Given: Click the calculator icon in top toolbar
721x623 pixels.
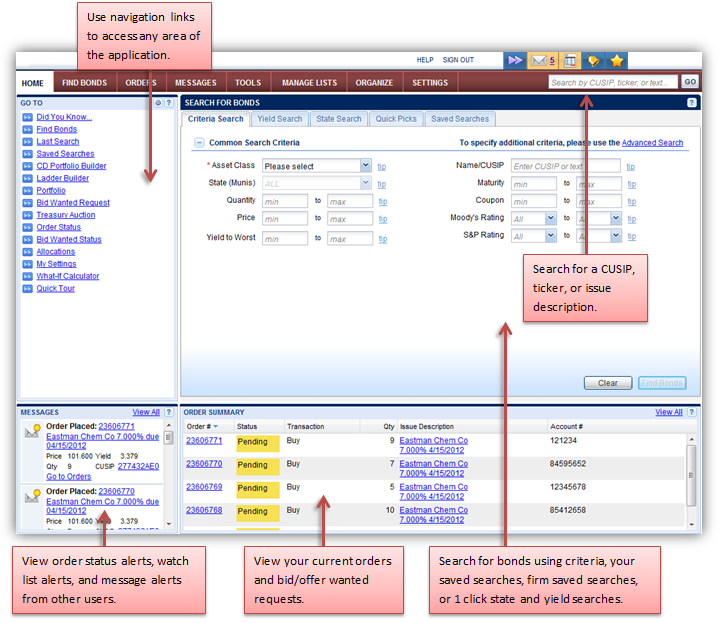Looking at the screenshot, I should (x=570, y=61).
